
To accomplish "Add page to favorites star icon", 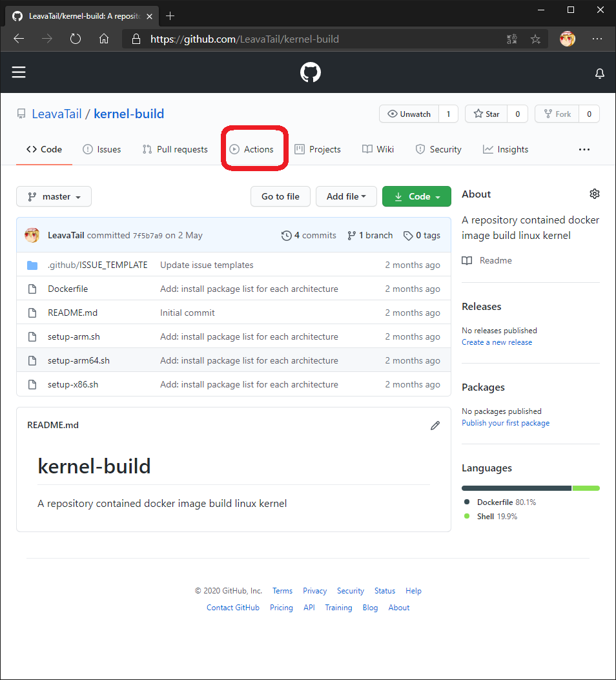I will pyautogui.click(x=535, y=39).
